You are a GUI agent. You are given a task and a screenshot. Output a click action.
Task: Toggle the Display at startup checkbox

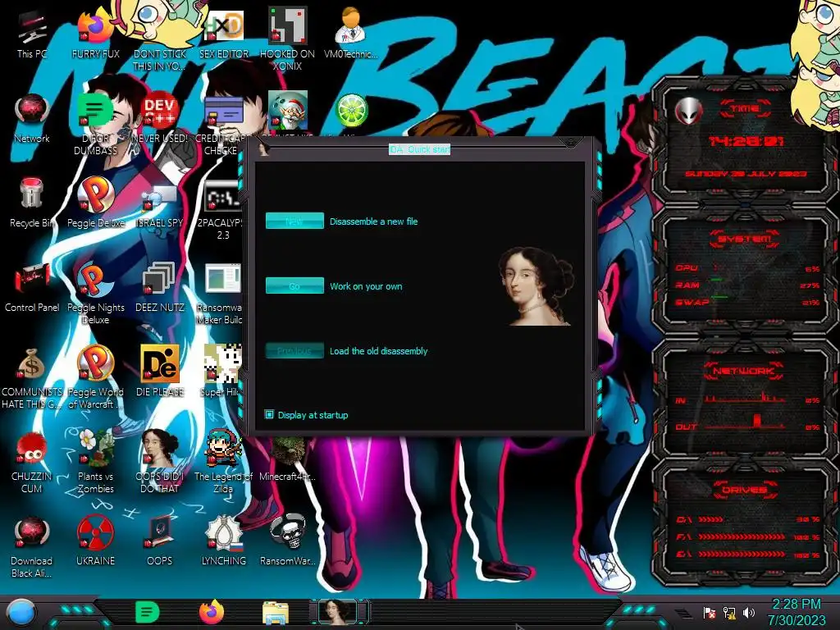point(269,414)
